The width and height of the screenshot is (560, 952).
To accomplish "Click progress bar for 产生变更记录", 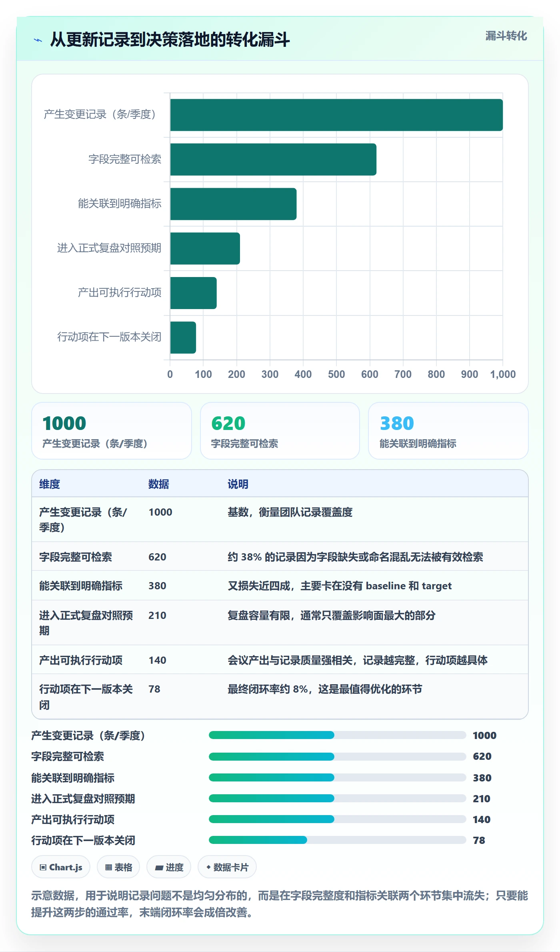I will (x=338, y=735).
